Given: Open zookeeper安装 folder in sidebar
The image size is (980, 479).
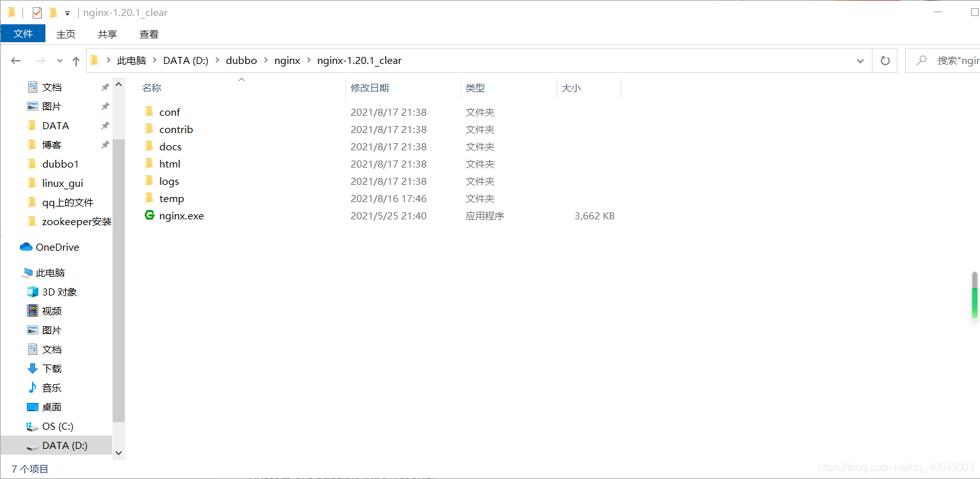Looking at the screenshot, I should click(77, 221).
